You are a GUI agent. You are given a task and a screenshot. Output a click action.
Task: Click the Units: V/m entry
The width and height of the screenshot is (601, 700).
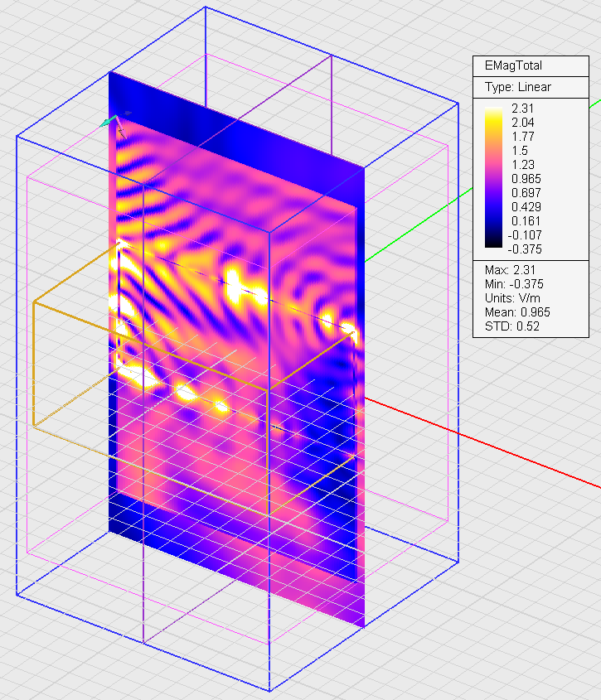coord(512,298)
